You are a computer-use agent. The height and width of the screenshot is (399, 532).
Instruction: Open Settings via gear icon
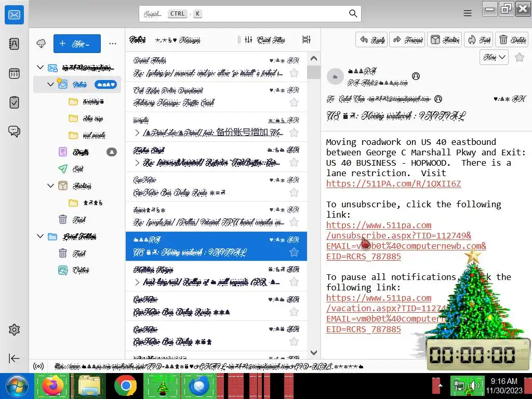point(14,329)
